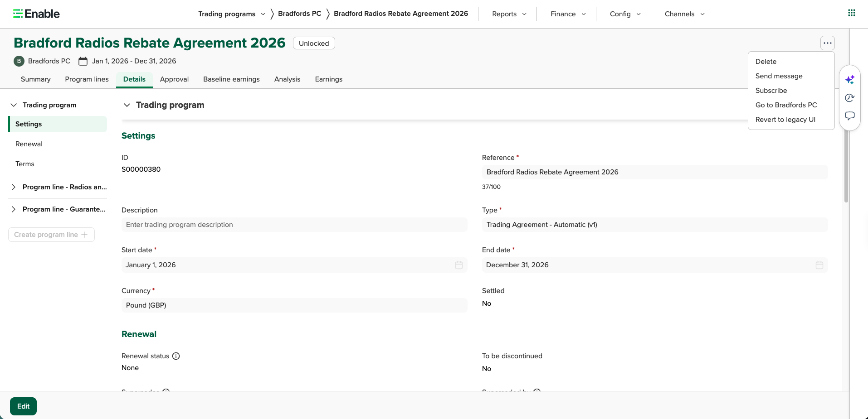Open the Config dropdown menu
The image size is (868, 419).
[x=625, y=14]
